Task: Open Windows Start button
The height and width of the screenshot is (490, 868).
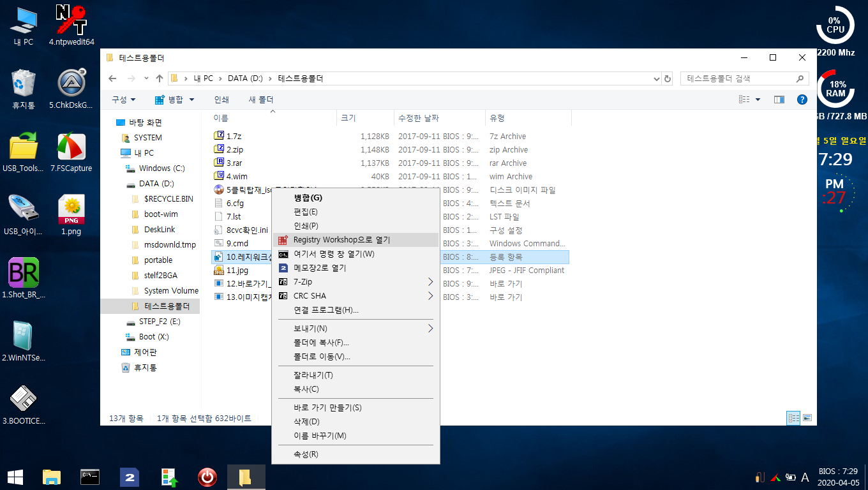Action: coord(15,477)
